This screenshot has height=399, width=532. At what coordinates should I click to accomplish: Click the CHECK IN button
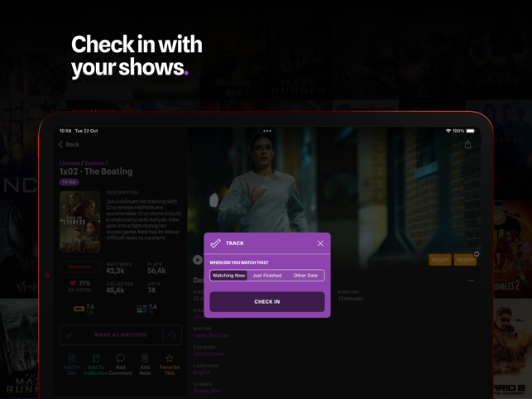coord(267,301)
